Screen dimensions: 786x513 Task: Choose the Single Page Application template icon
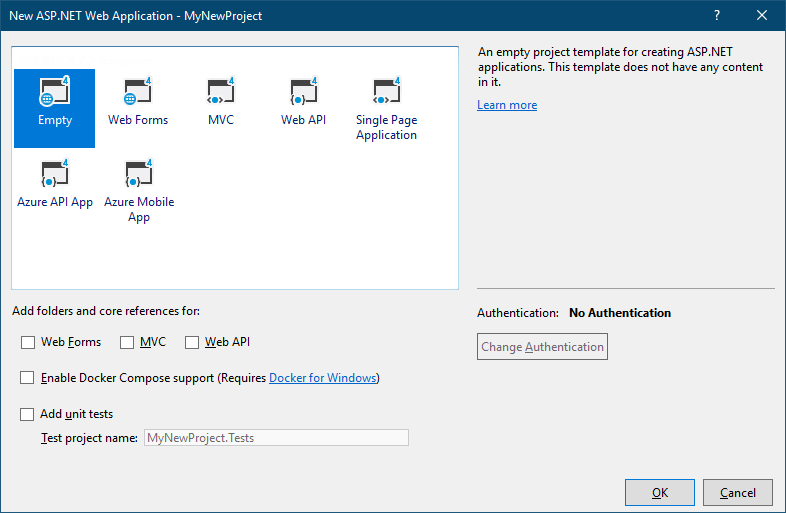[386, 92]
